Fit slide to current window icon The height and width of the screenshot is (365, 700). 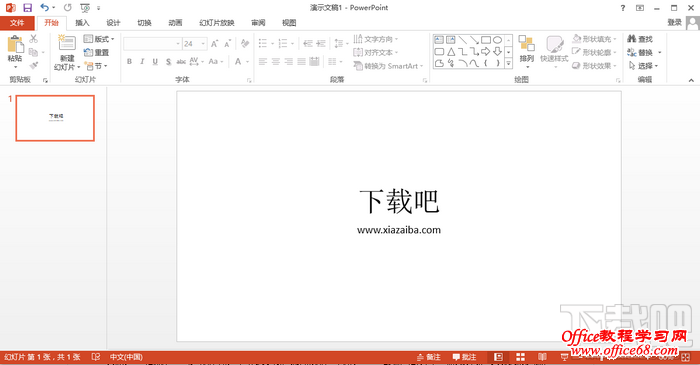pos(686,357)
